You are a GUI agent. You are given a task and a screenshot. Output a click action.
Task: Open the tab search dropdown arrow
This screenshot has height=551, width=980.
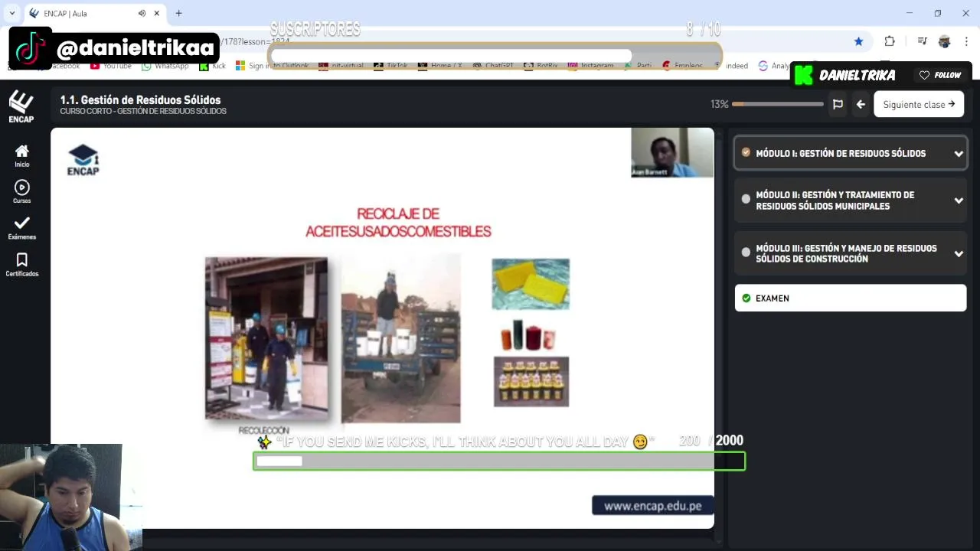click(x=11, y=13)
